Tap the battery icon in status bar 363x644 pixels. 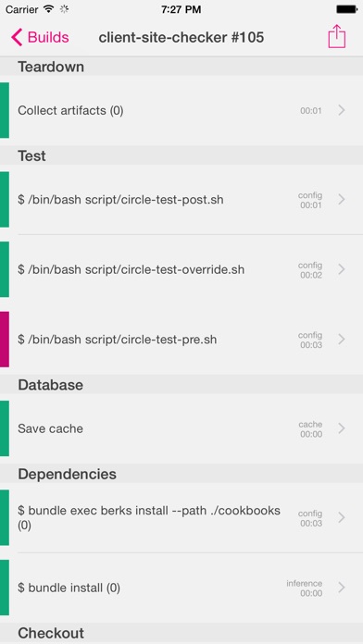point(346,9)
